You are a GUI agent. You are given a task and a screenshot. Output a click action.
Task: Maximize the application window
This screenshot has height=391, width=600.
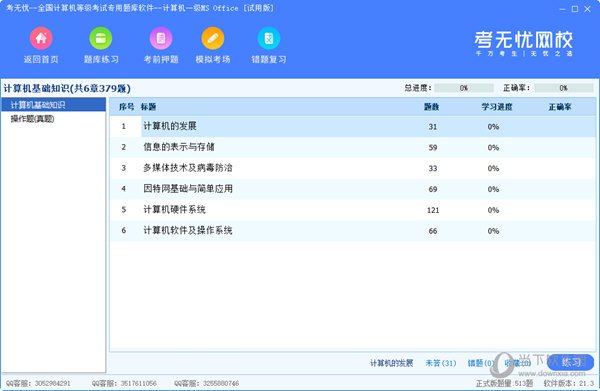click(x=575, y=9)
